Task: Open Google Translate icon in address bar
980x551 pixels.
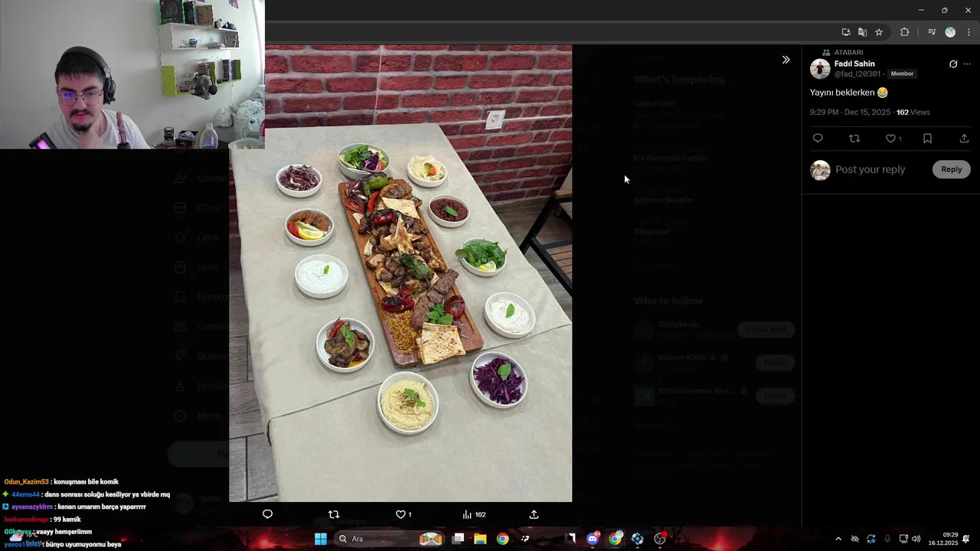Action: 862,32
